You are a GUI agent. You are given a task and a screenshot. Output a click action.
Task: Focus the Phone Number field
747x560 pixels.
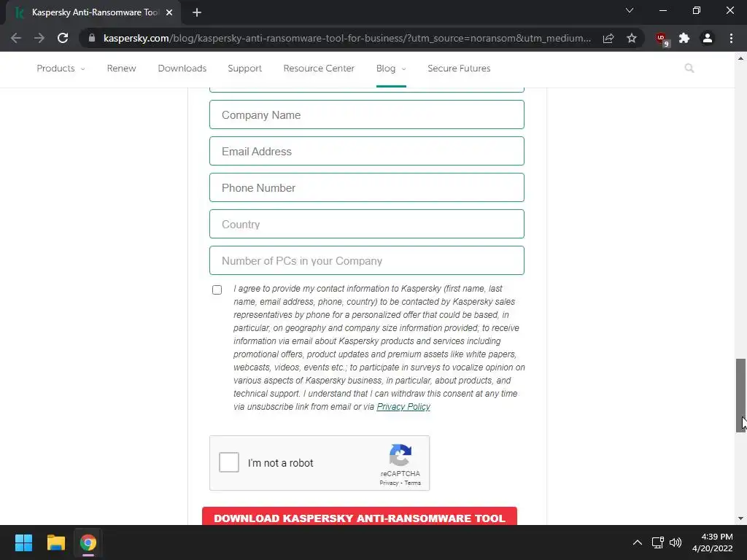click(x=367, y=187)
